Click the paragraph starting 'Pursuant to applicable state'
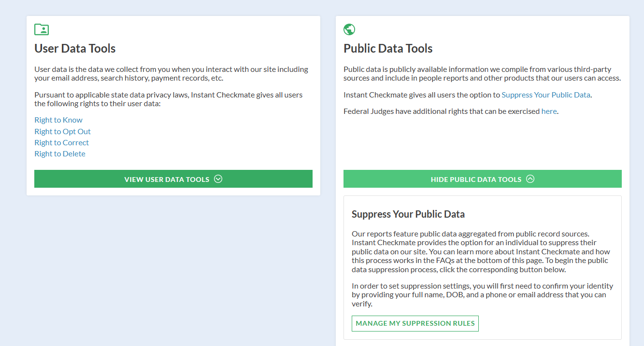 (168, 99)
